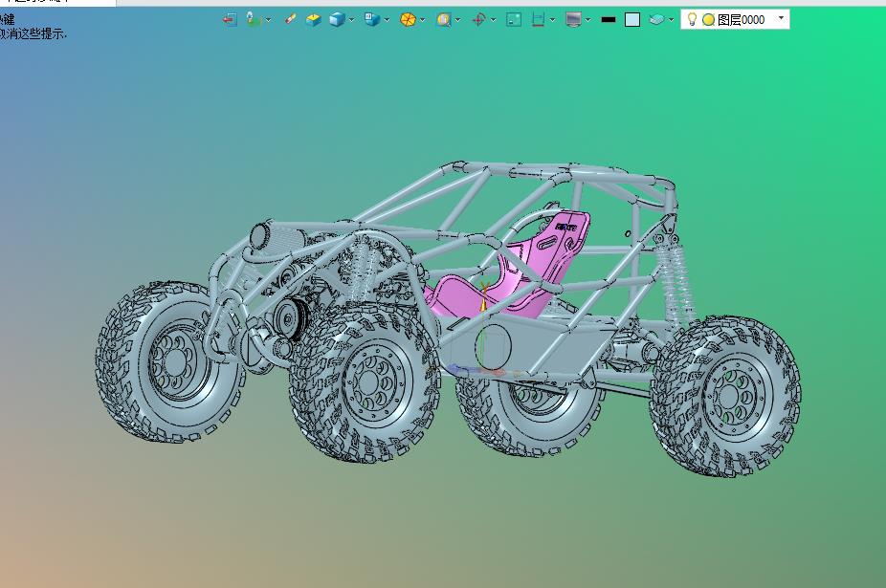Click the monitor display icon
This screenshot has height=588, width=886.
pos(573,19)
